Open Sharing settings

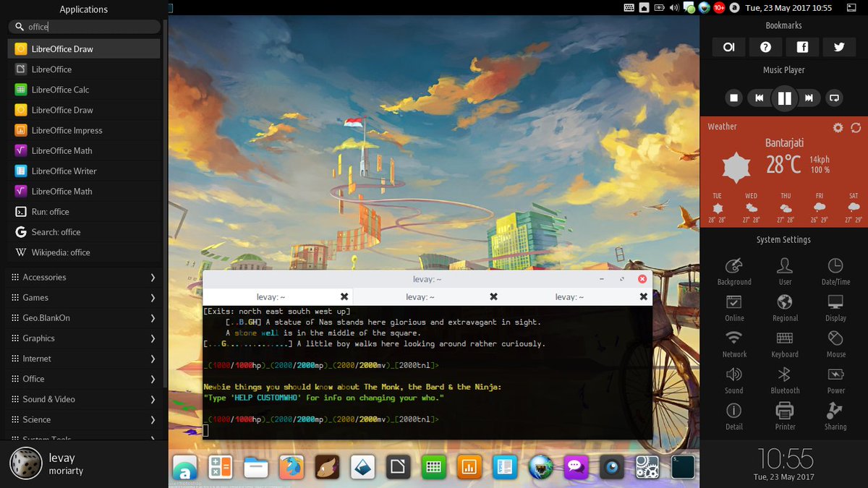835,416
